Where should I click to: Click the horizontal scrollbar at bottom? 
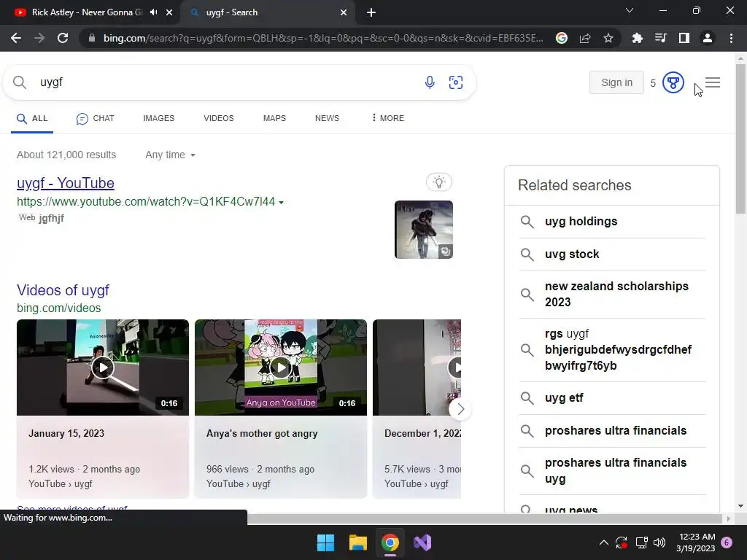click(484, 518)
